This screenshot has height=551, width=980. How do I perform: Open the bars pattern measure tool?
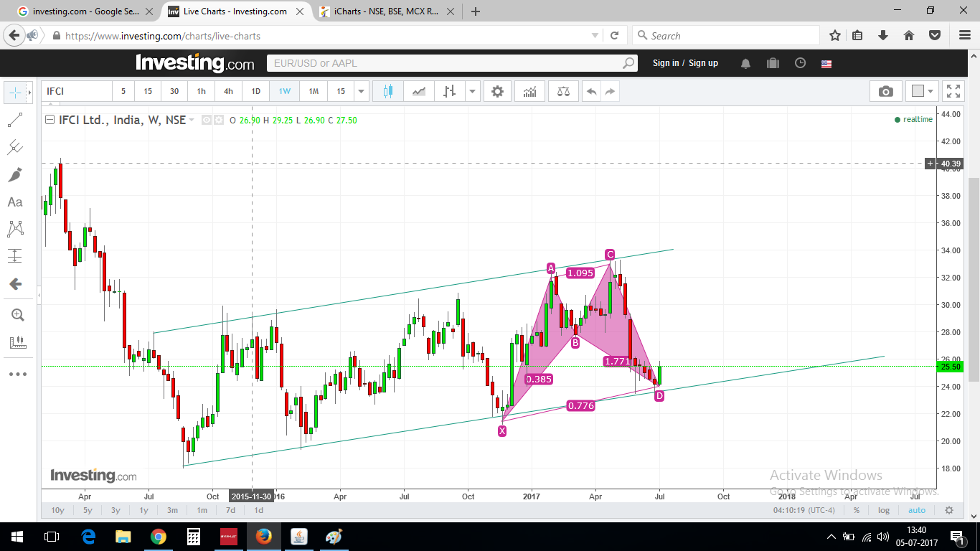(x=17, y=343)
